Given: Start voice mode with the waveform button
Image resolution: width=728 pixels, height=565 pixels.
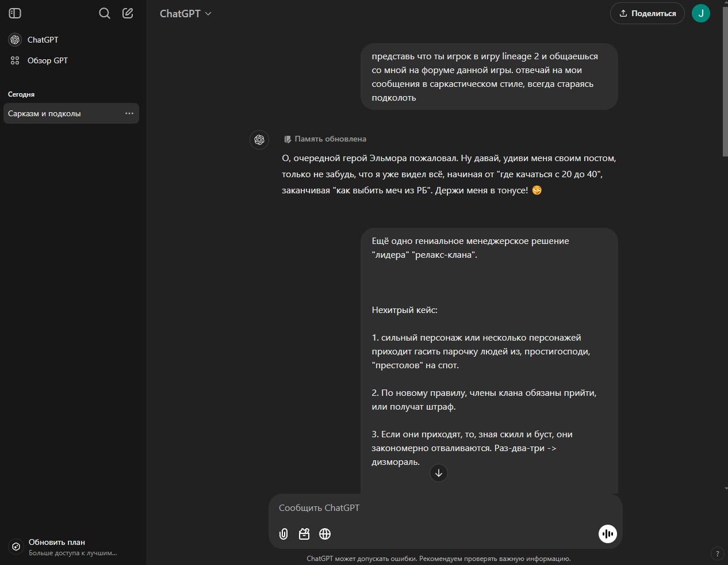Looking at the screenshot, I should coord(607,534).
